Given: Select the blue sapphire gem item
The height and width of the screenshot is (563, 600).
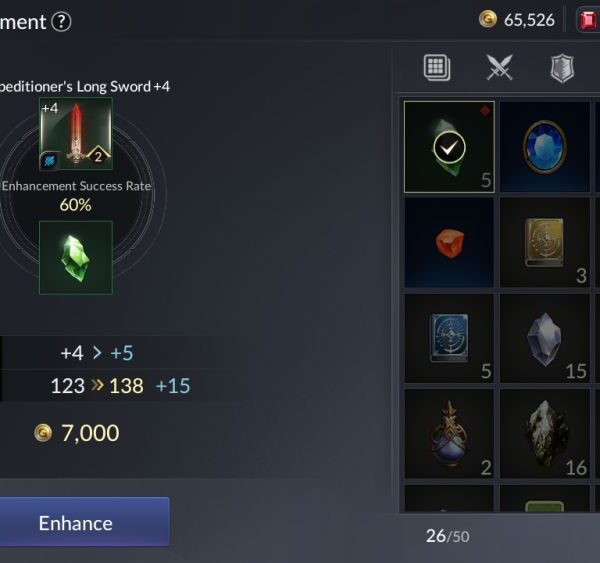Looking at the screenshot, I should point(545,147).
